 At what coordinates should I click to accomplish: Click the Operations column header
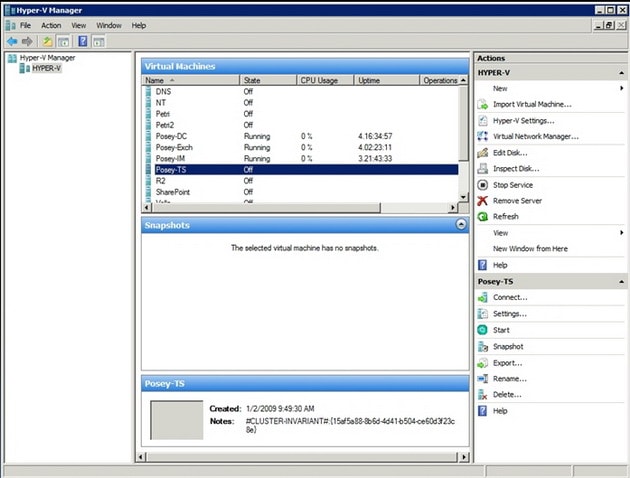[440, 80]
